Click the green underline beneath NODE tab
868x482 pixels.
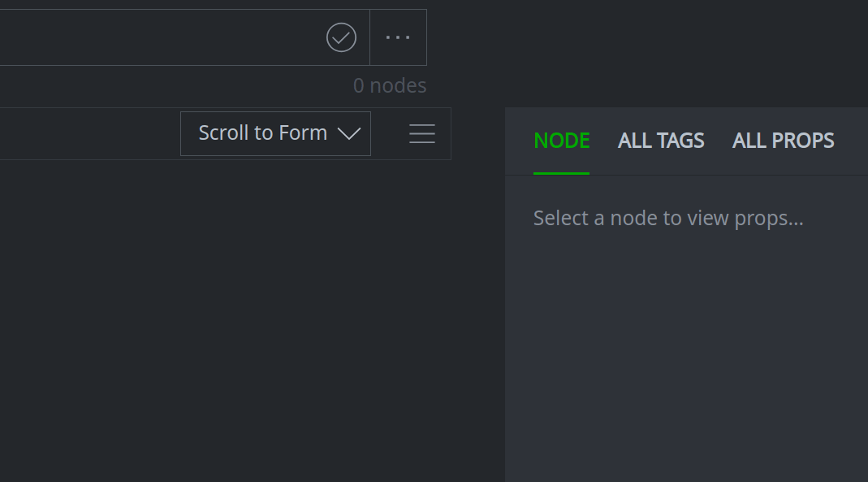[x=561, y=173]
